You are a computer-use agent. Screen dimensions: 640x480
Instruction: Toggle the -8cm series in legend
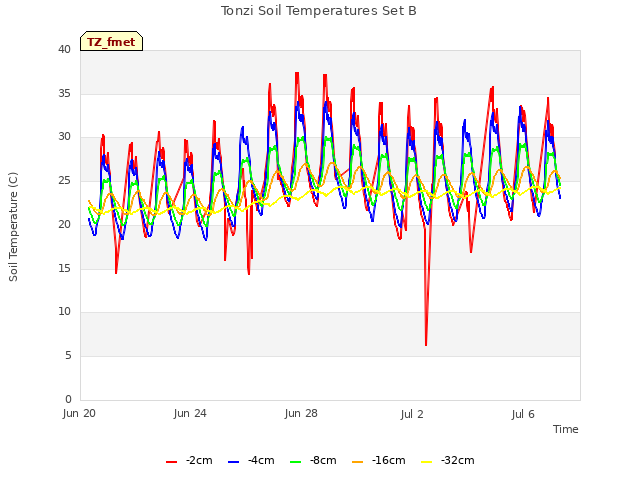[x=313, y=460]
